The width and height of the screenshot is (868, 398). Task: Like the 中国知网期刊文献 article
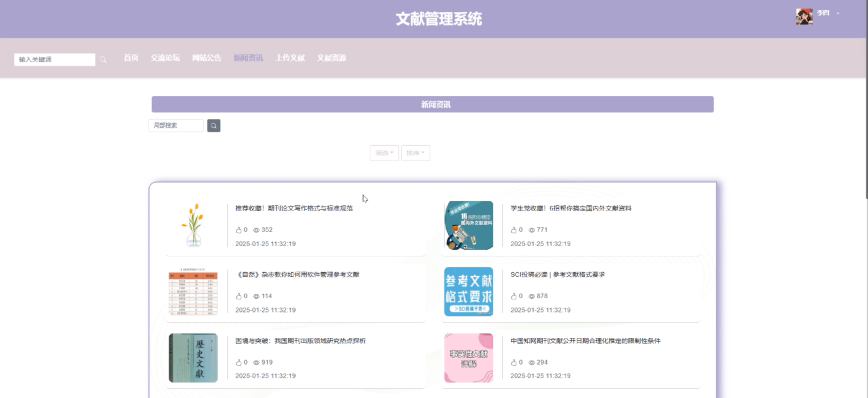point(514,363)
